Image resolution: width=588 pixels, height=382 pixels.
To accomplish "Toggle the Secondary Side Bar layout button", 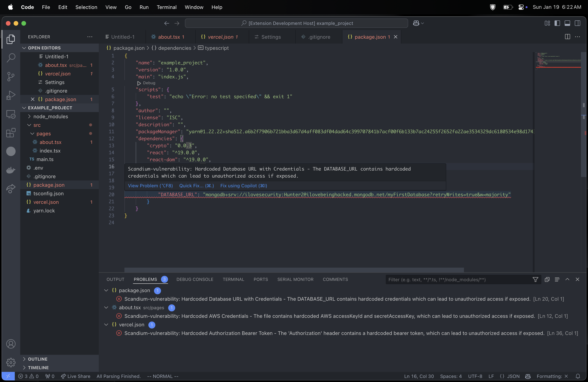I will 577,23.
